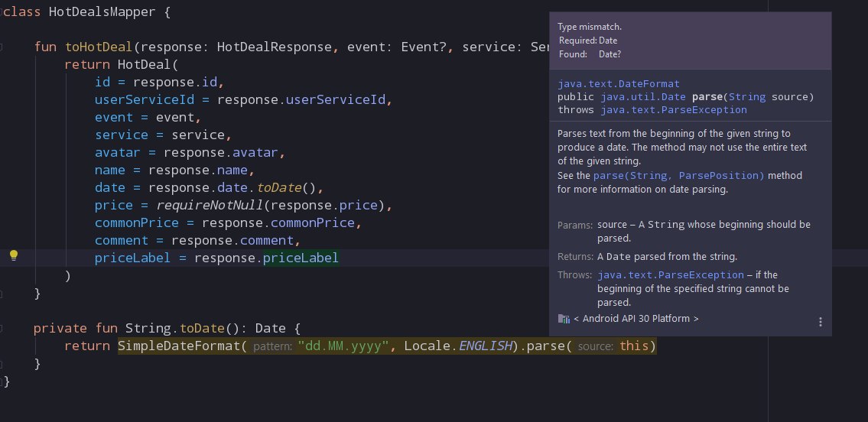Click 'Type mismatch.' error message
This screenshot has height=422, width=868.
(590, 27)
